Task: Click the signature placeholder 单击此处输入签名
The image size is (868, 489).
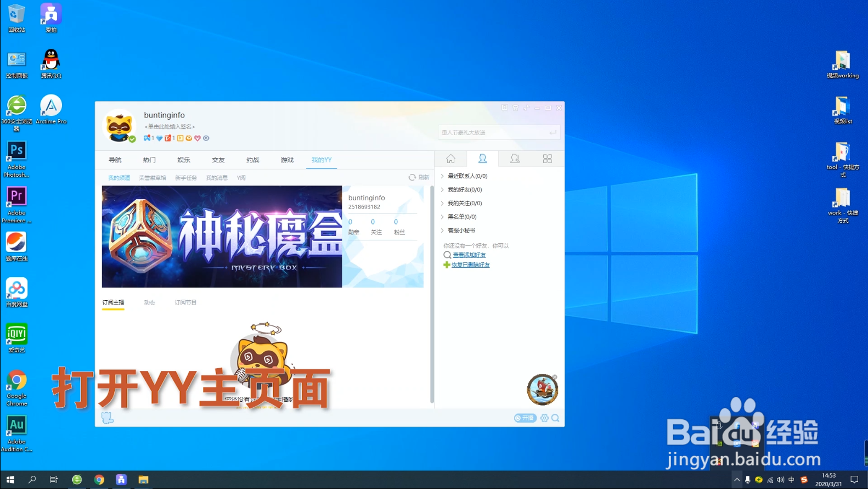Action: point(170,127)
